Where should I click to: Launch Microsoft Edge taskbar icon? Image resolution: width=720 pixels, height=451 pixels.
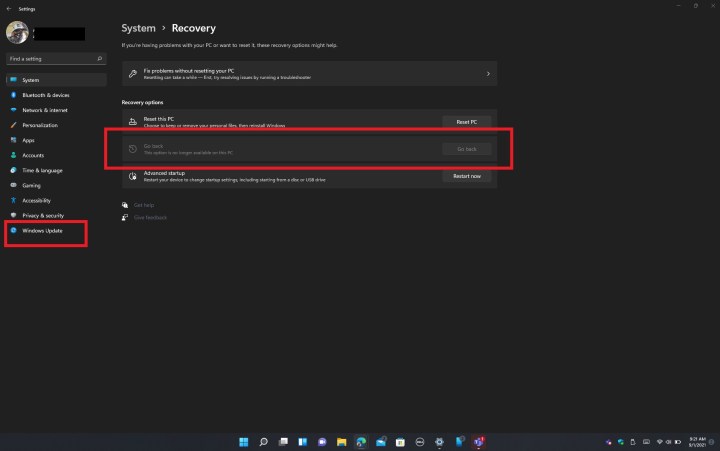pos(361,442)
